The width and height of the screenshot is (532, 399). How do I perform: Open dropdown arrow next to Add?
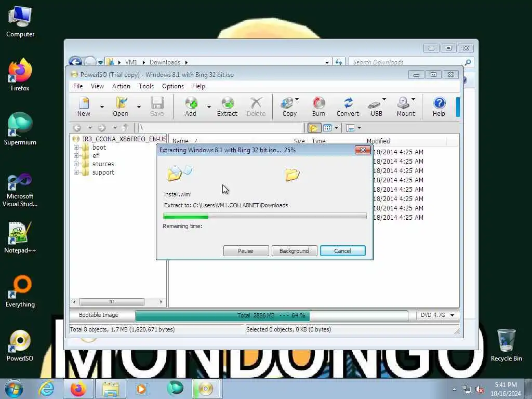[x=209, y=107]
